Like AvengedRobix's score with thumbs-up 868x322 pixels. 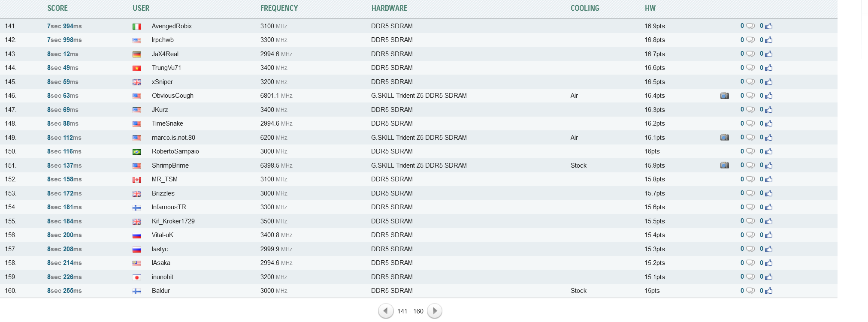point(768,26)
